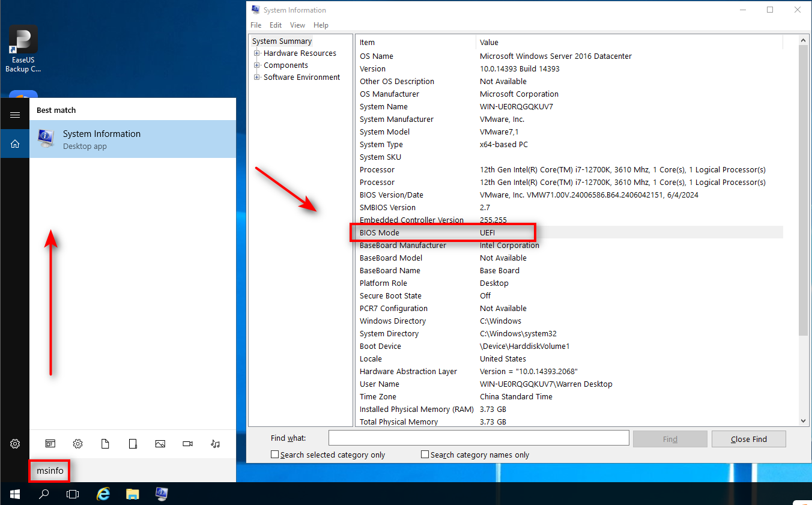Viewport: 812px width, 505px height.
Task: Select the Time Zone row
Action: coord(569,396)
